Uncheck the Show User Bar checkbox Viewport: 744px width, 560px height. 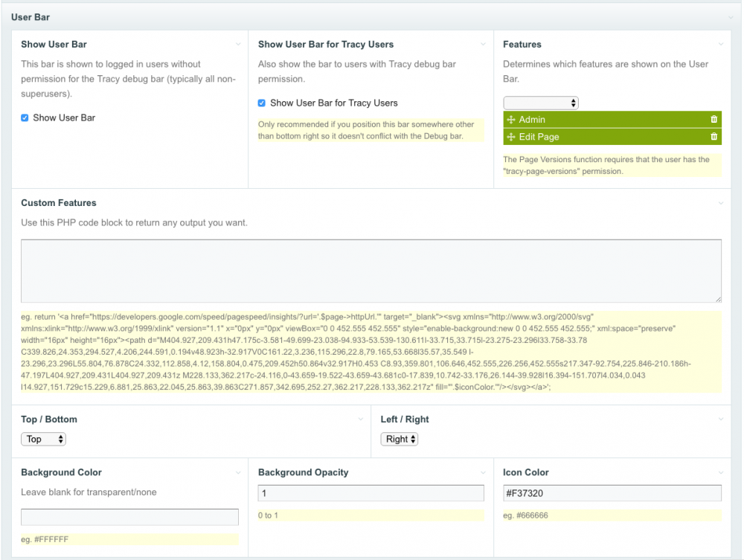tap(25, 118)
